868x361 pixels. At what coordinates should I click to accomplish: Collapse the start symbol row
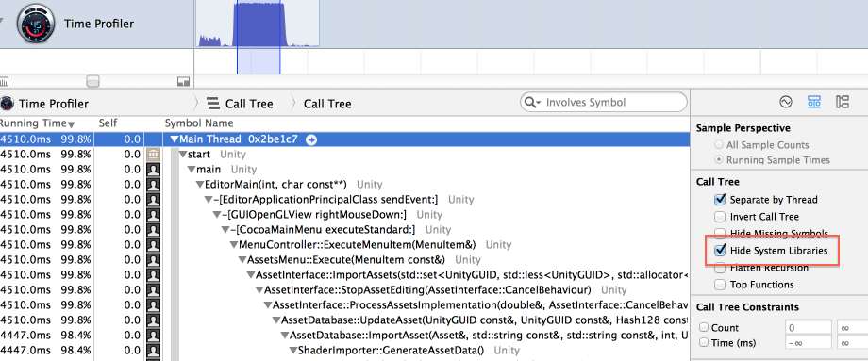[x=183, y=155]
